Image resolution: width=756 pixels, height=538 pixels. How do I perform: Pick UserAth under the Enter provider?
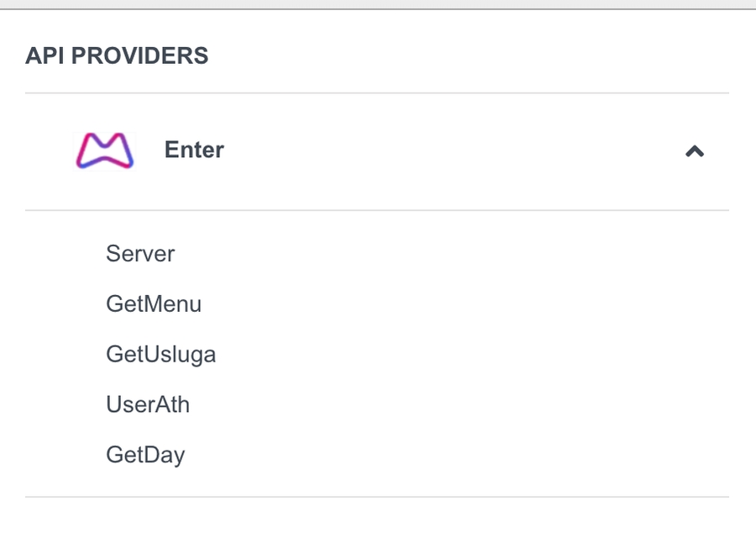coord(148,404)
